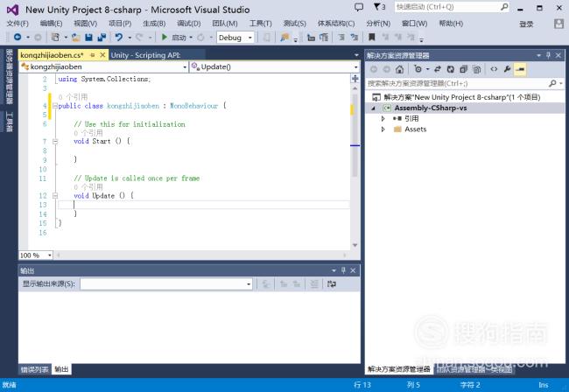Screen dimensions: 569x392
Task: Toggle a bookmark with the bookmark icon
Action: (371, 37)
